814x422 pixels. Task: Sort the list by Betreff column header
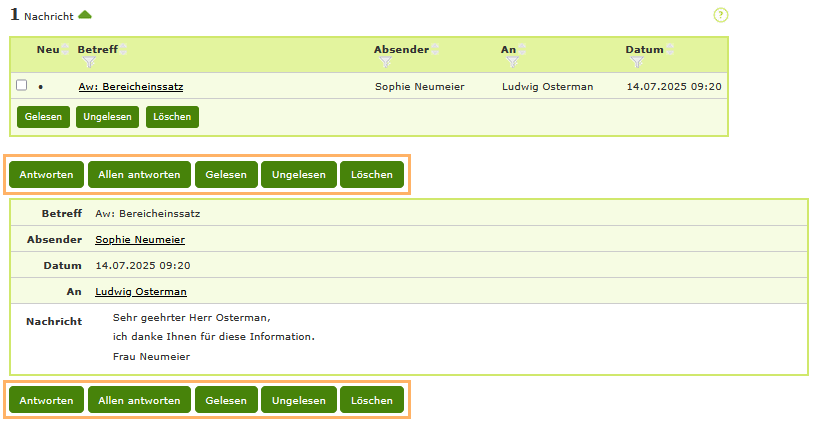click(91, 49)
